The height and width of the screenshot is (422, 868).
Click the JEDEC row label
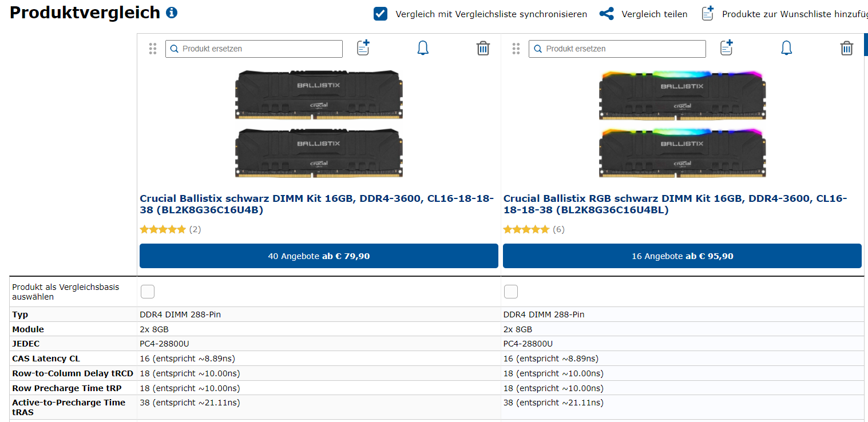pos(26,344)
